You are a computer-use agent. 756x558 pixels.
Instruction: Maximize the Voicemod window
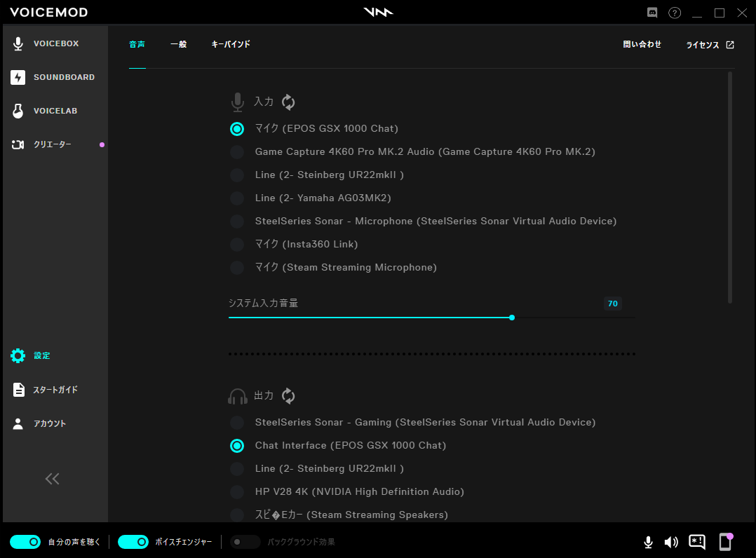720,13
